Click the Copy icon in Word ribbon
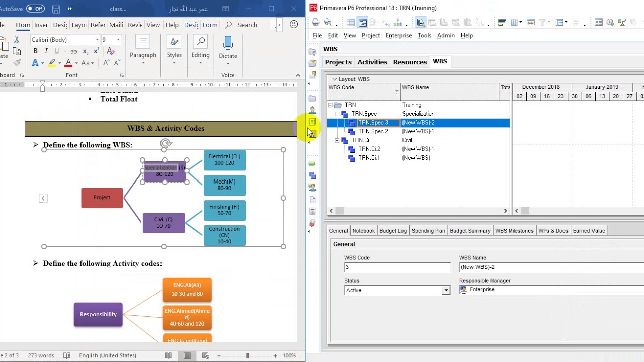This screenshot has width=644, height=362. click(x=17, y=51)
